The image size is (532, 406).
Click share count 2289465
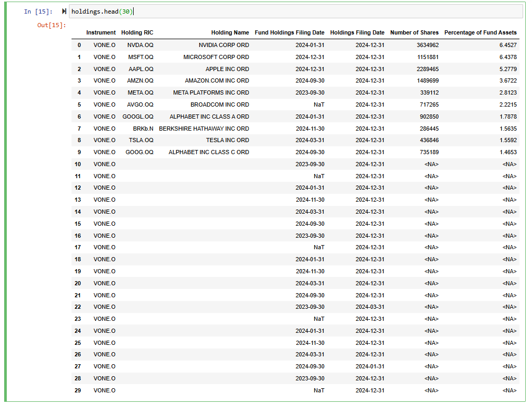point(428,69)
